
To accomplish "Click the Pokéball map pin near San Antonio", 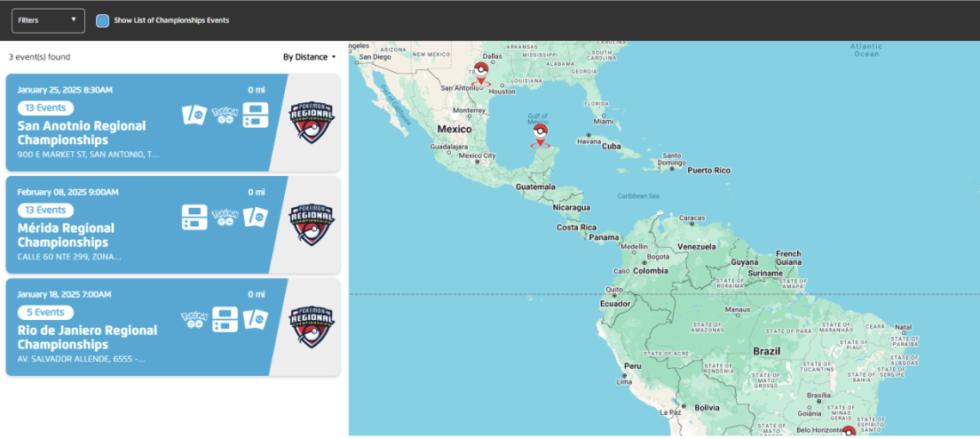I will pos(481,71).
